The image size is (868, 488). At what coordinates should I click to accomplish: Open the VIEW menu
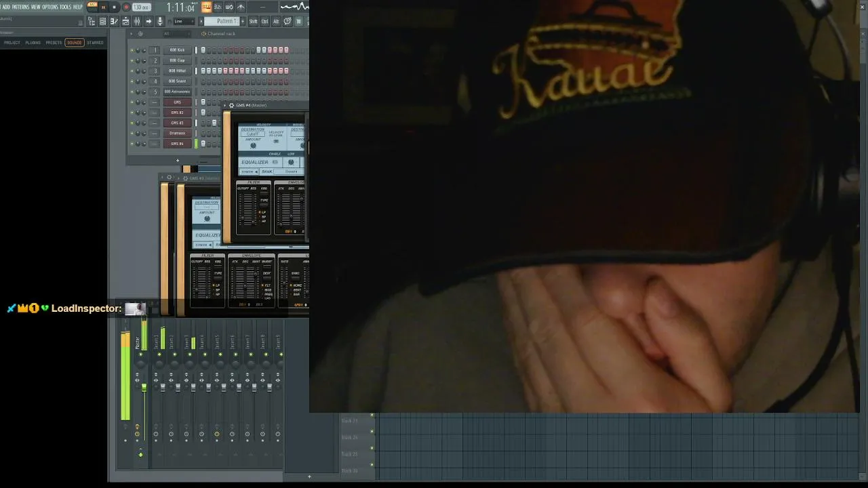coord(36,7)
